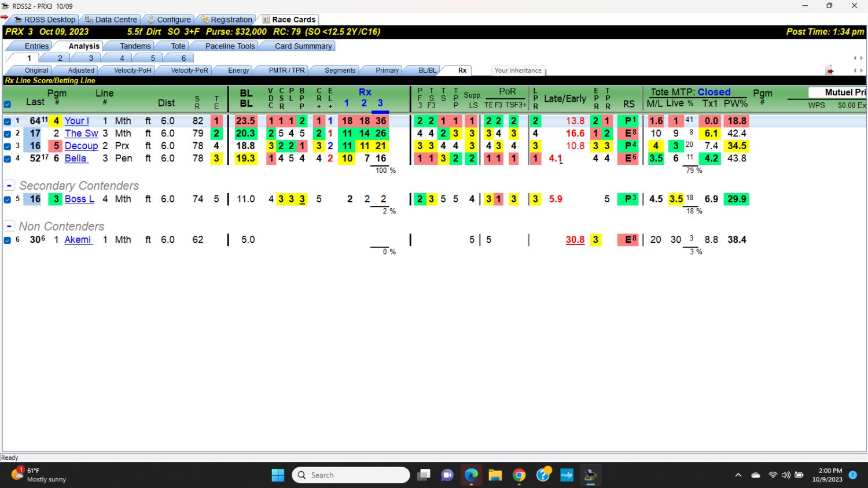
Task: Launch Google Chrome from taskbar
Action: [x=519, y=475]
